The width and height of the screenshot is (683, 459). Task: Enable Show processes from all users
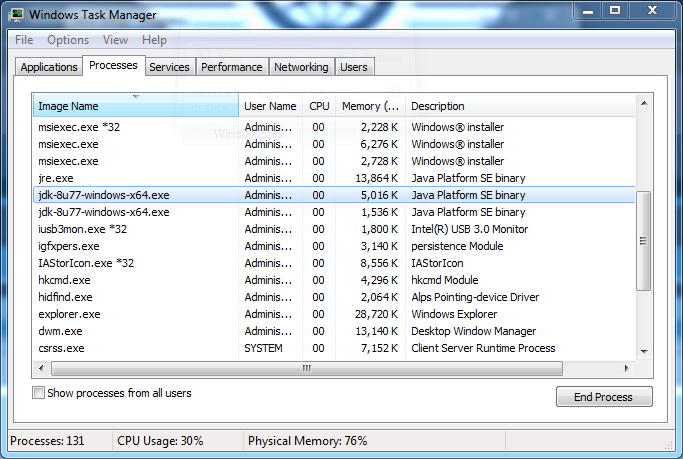38,393
